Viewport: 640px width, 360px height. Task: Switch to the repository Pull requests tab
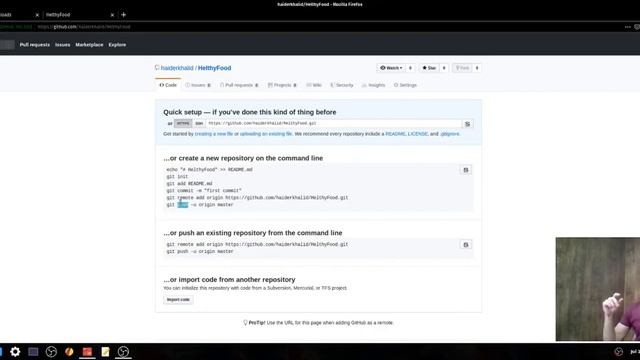point(239,85)
